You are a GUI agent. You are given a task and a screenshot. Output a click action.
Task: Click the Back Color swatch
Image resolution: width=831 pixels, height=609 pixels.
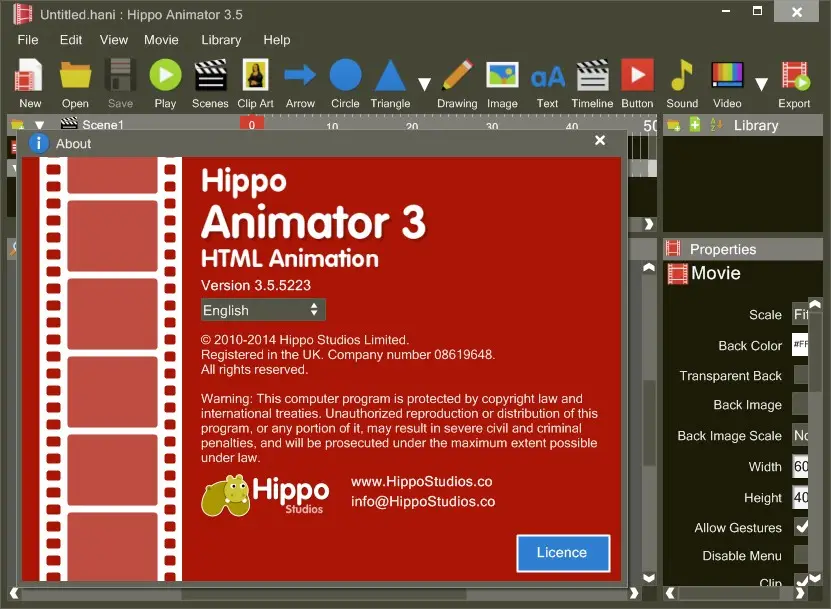point(800,345)
